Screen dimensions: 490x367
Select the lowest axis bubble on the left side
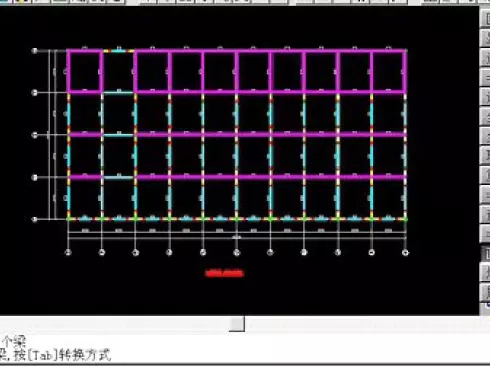34,219
